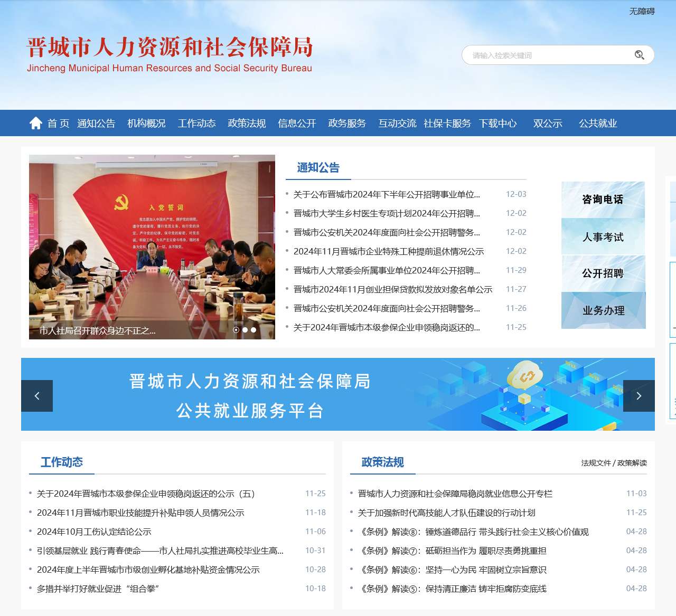Click the home icon in navigation bar
Screen dimensions: 676x616
[x=36, y=123]
